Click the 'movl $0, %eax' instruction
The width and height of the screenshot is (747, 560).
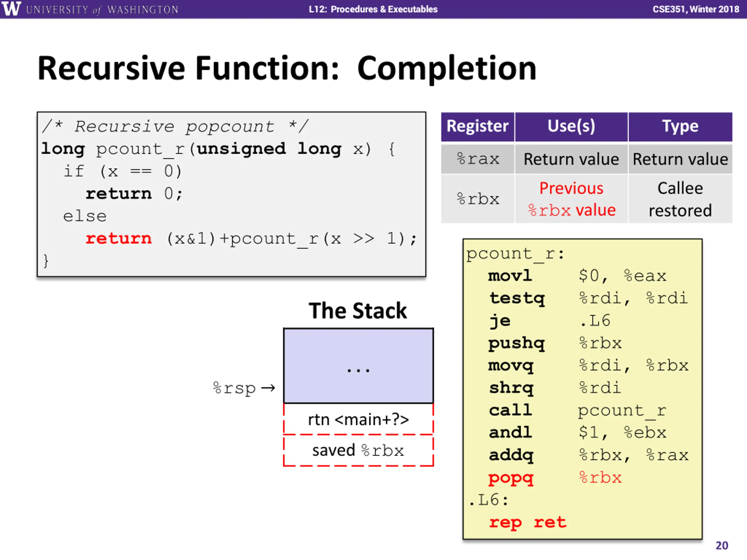(x=577, y=276)
